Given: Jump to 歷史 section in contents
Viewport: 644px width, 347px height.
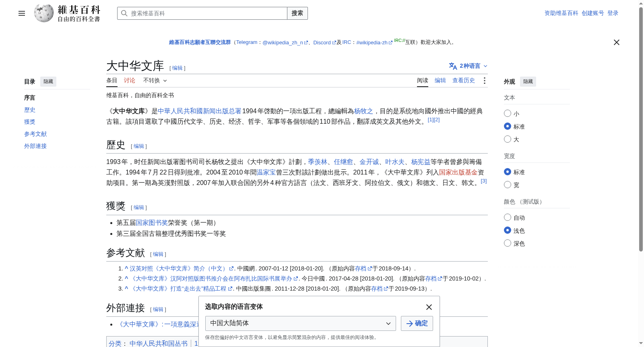Looking at the screenshot, I should pyautogui.click(x=30, y=110).
